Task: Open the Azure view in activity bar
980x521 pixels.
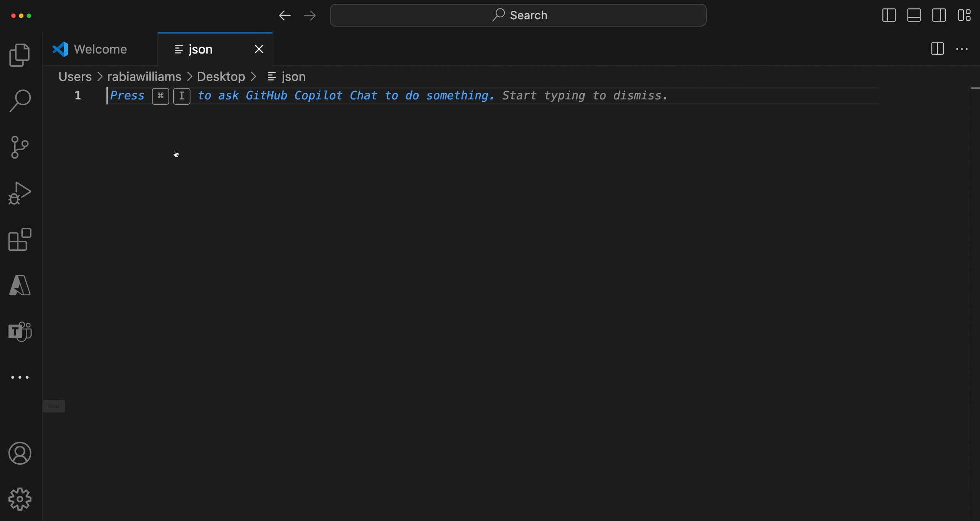Action: click(20, 285)
